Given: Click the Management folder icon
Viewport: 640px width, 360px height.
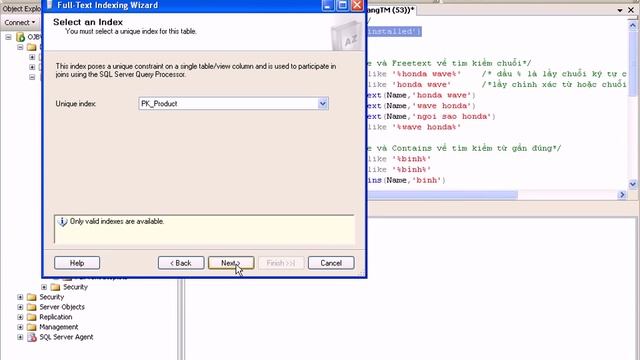Looking at the screenshot, I should (31, 327).
